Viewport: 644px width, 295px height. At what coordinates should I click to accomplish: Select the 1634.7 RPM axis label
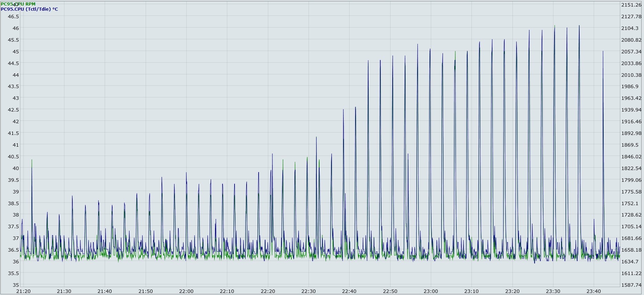tap(630, 262)
